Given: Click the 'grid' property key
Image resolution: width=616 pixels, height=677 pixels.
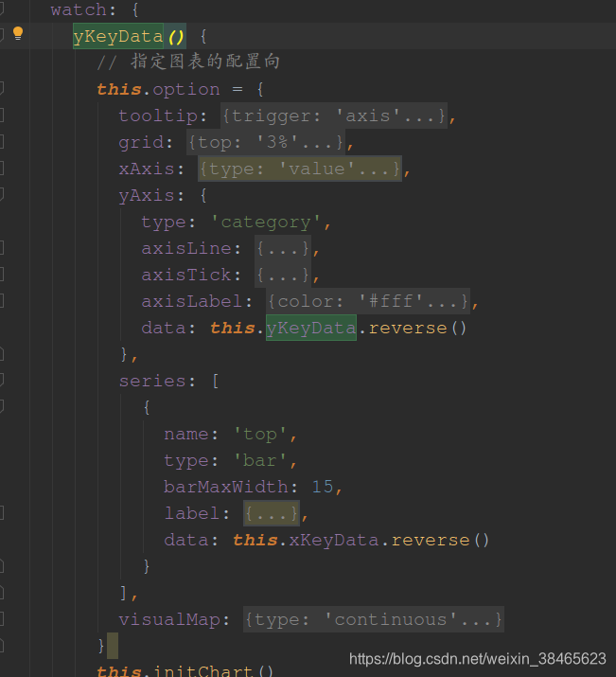Looking at the screenshot, I should tap(141, 142).
